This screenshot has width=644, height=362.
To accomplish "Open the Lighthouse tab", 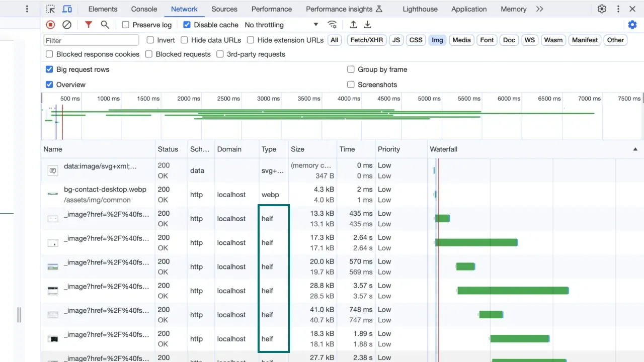I will (420, 9).
